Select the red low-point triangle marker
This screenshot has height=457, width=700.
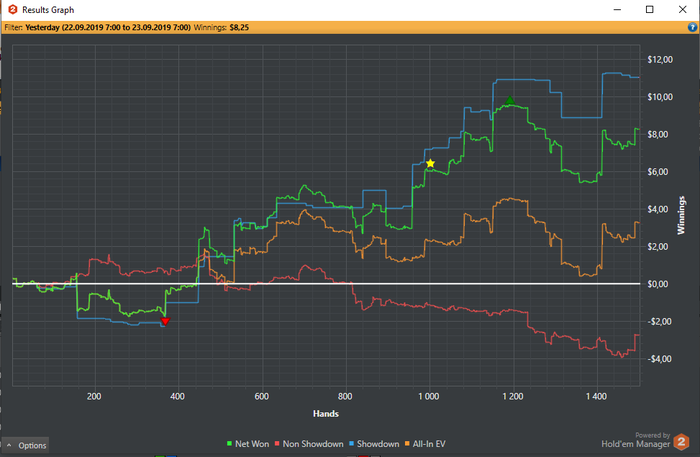pos(165,321)
